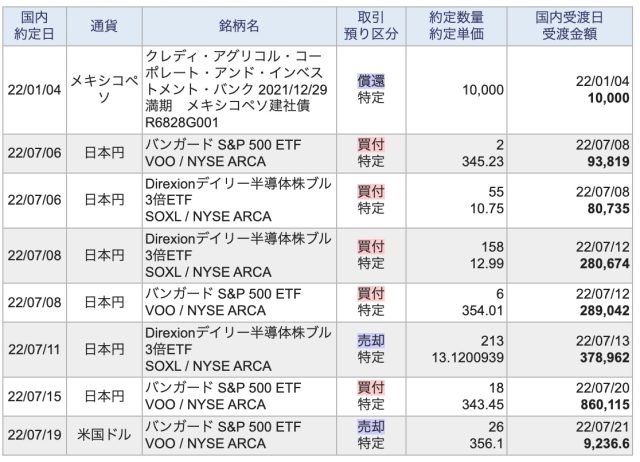Click the 22/07/15 trade date cell

point(33,394)
